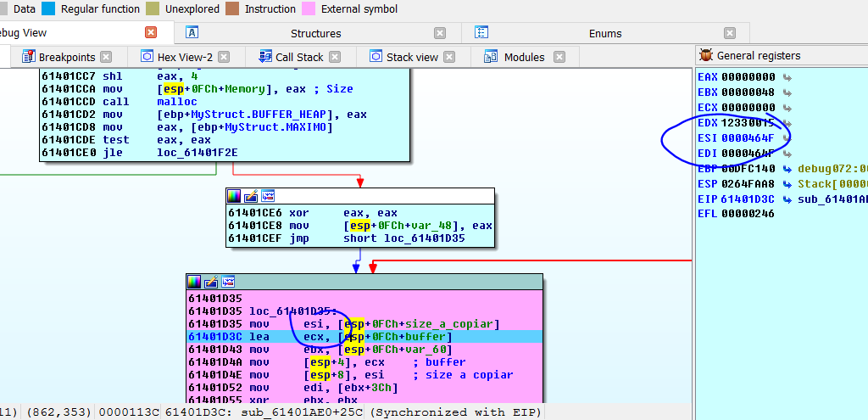Follow the jump arrow next to EAX value
This screenshot has height=420, width=868.
coord(787,77)
